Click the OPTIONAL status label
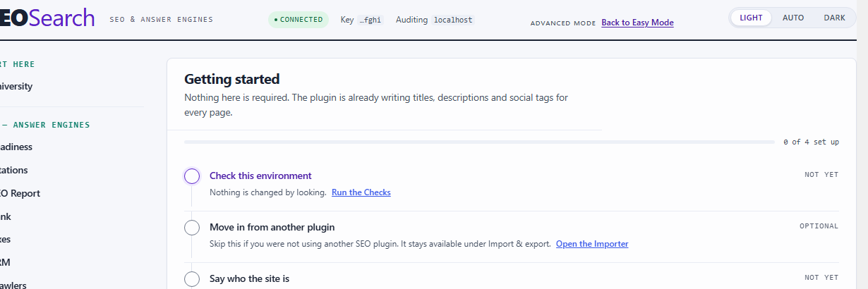The width and height of the screenshot is (868, 289). [819, 226]
